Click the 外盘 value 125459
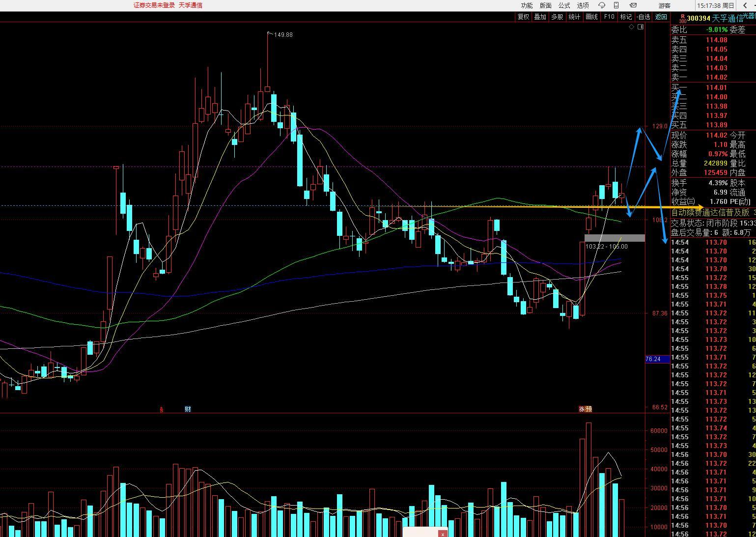Screen dimensions: 756x537 (x=715, y=172)
